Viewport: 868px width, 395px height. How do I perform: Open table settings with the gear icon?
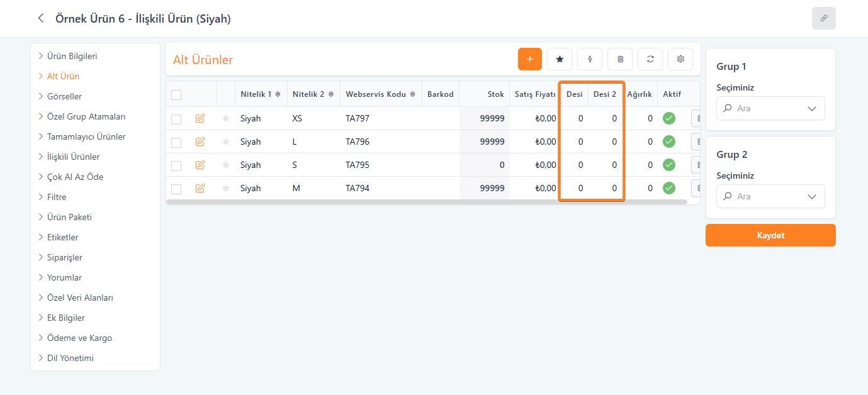tap(680, 59)
